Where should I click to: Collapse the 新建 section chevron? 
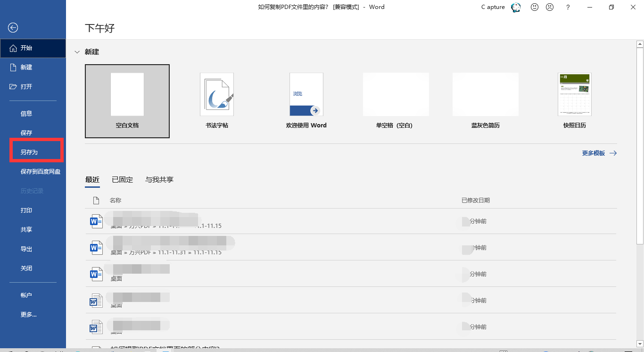[77, 52]
